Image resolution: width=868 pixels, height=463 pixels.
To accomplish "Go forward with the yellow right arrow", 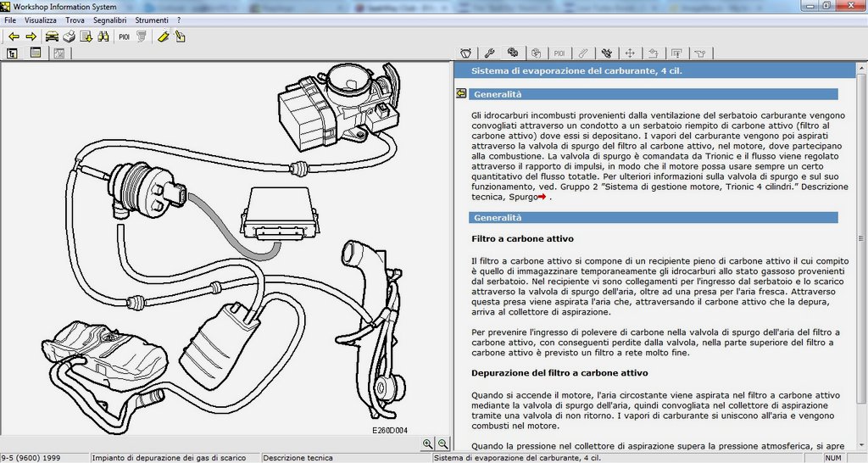I will (31, 37).
